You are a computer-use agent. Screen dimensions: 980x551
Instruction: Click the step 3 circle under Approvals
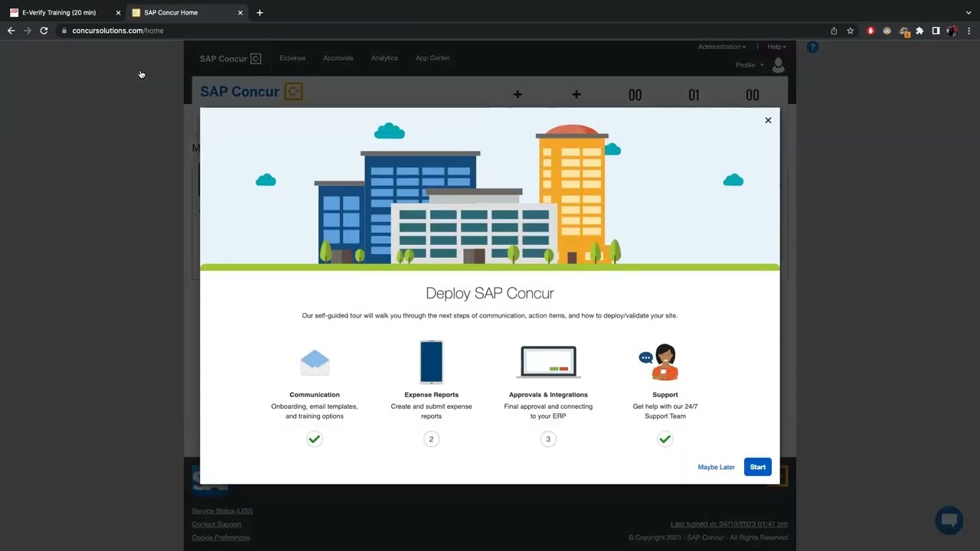click(x=548, y=439)
